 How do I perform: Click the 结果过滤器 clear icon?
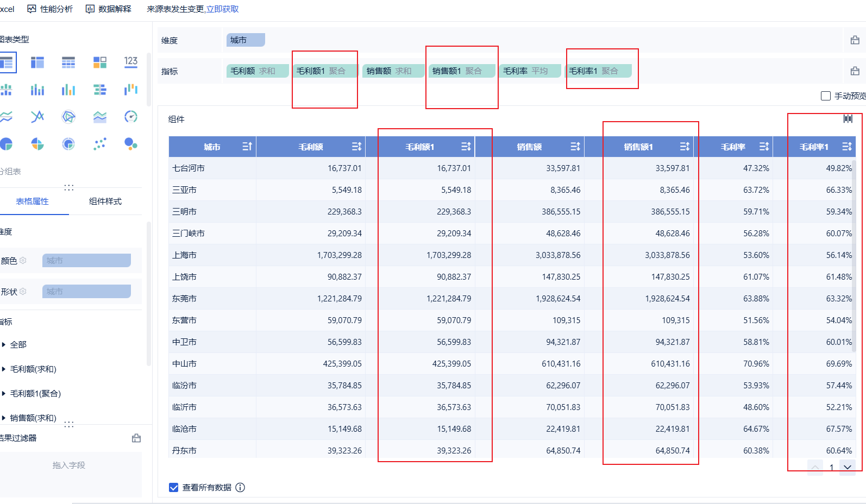pos(136,438)
